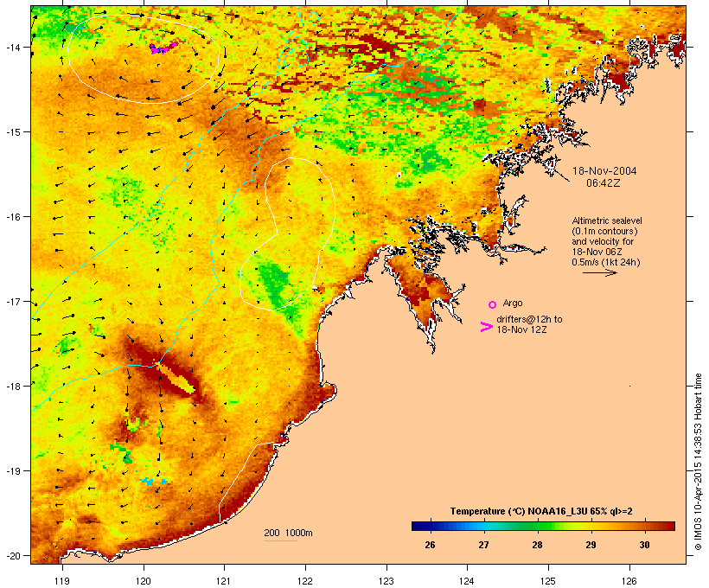709x588 pixels.
Task: Click the date label 18-Nov-2004
Action: click(x=604, y=171)
